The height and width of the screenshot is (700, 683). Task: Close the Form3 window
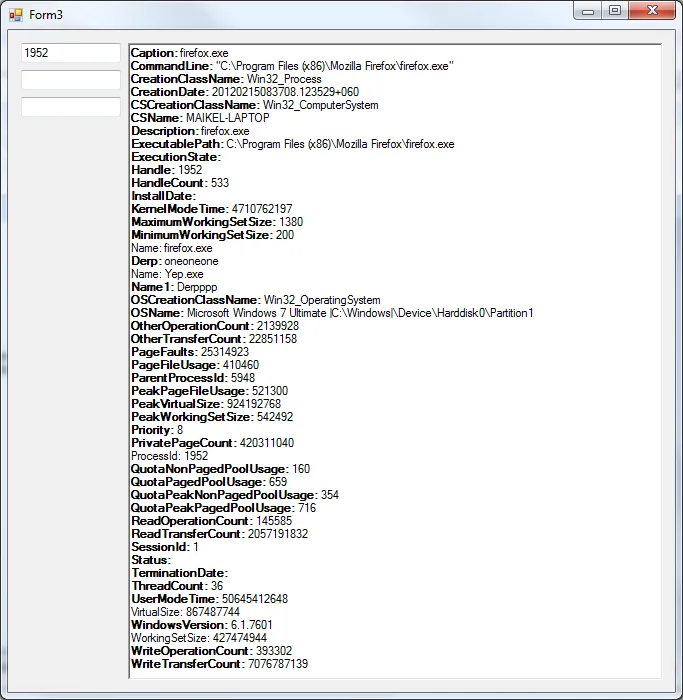652,11
